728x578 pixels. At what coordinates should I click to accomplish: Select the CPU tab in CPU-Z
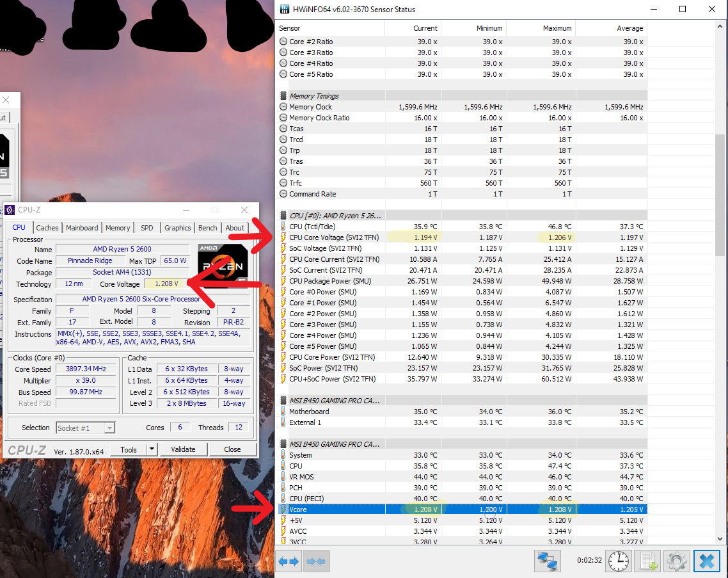pos(19,227)
